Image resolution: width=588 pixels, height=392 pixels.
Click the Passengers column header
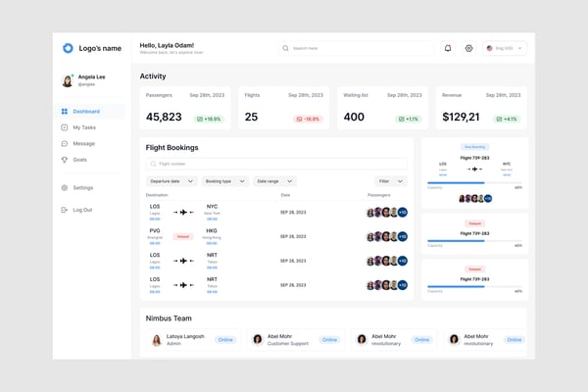(378, 195)
